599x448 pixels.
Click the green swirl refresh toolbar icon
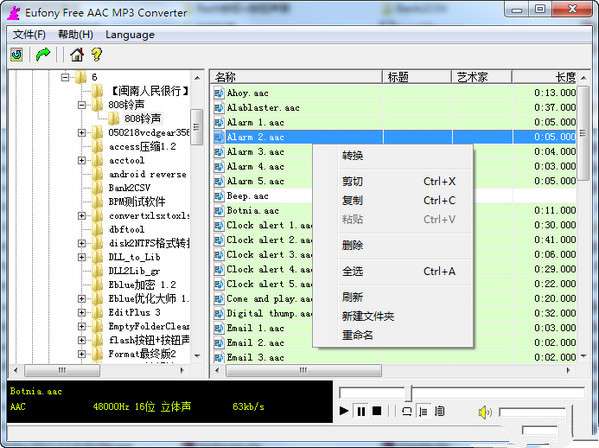tap(17, 55)
